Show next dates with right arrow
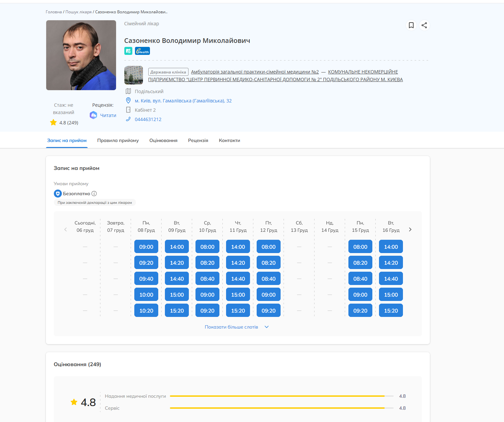Viewport: 504px width, 422px height. (410, 229)
